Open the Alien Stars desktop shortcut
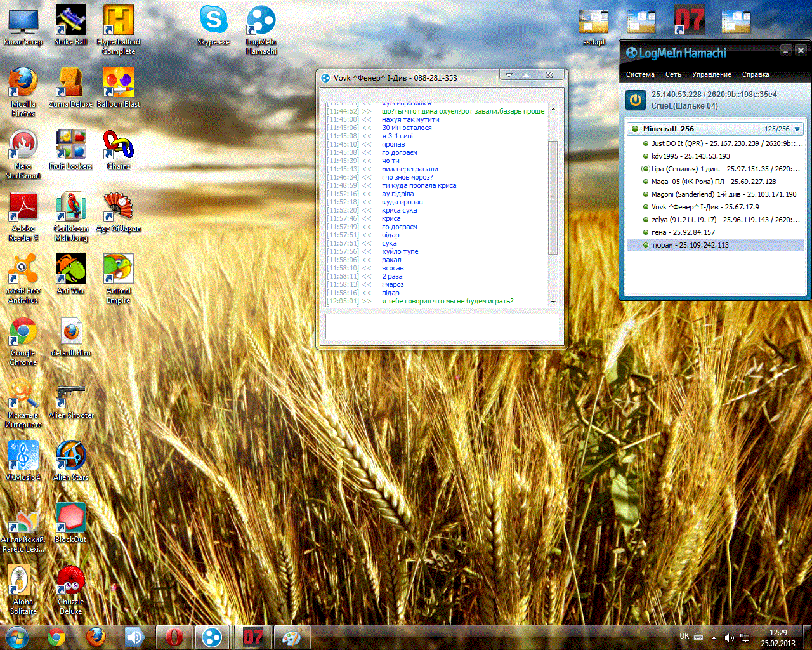Viewport: 812px width, 650px height. [71, 462]
